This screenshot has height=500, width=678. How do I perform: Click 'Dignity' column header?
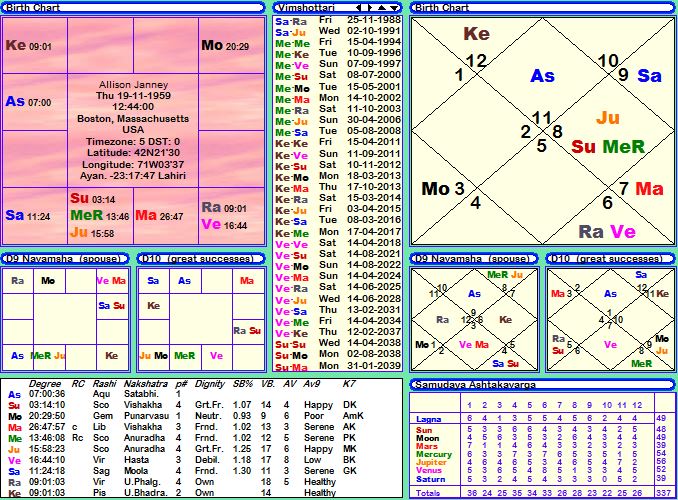click(x=210, y=384)
